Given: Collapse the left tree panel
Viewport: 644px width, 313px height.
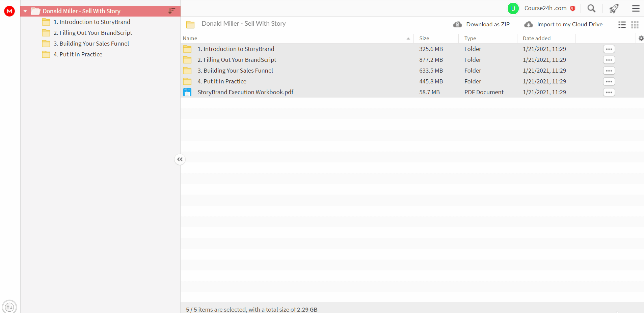Looking at the screenshot, I should (x=180, y=159).
